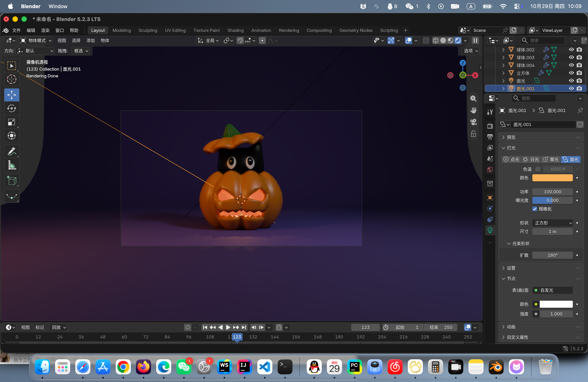The image size is (588, 382).
Task: Select the Measure tool
Action: click(x=12, y=165)
